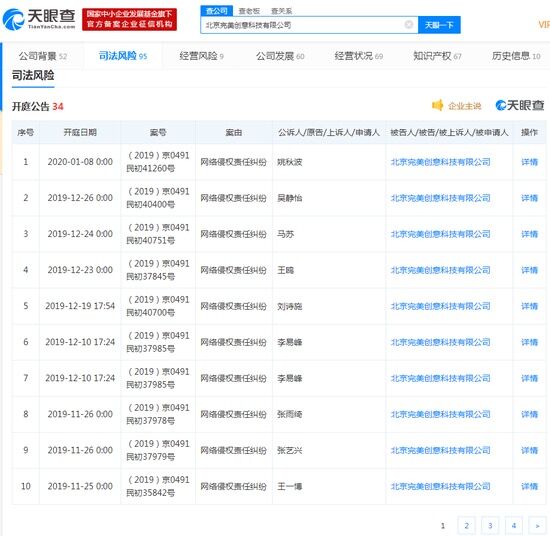Click the date 2019-12-19 17:54
Viewport: 550px width, 536px height.
click(x=80, y=306)
